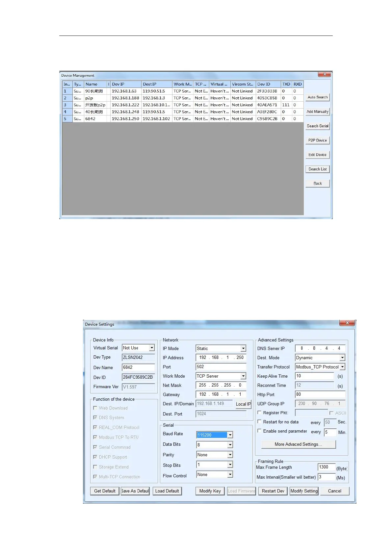Viewport: 392px width, 554px height.
Task: Click the Save As Default button
Action: pos(135,491)
